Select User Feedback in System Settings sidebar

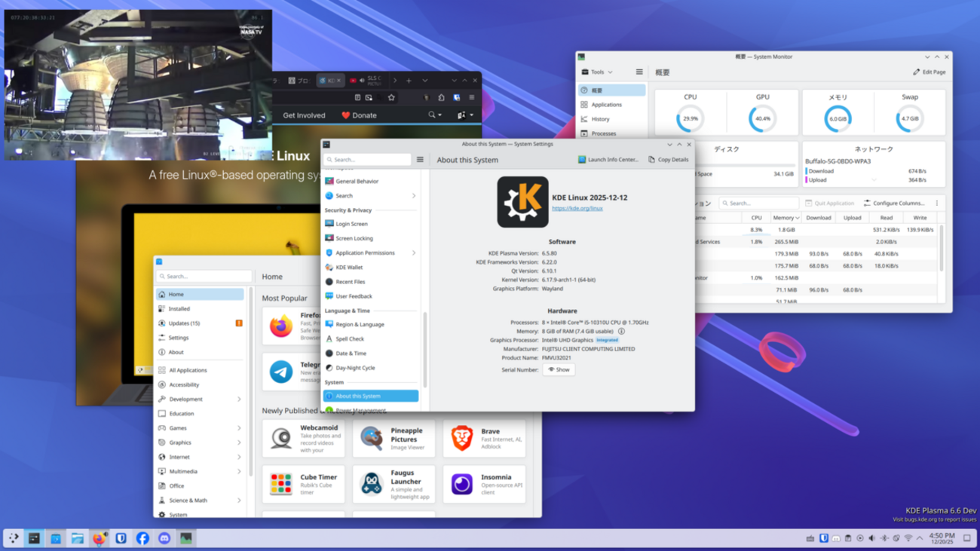pos(354,295)
